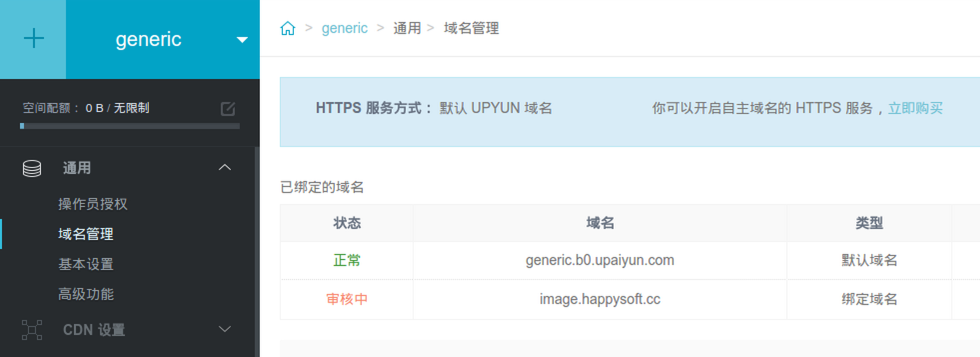The image size is (980, 357).
Task: Select 域名管理 in the sidebar
Action: (85, 234)
